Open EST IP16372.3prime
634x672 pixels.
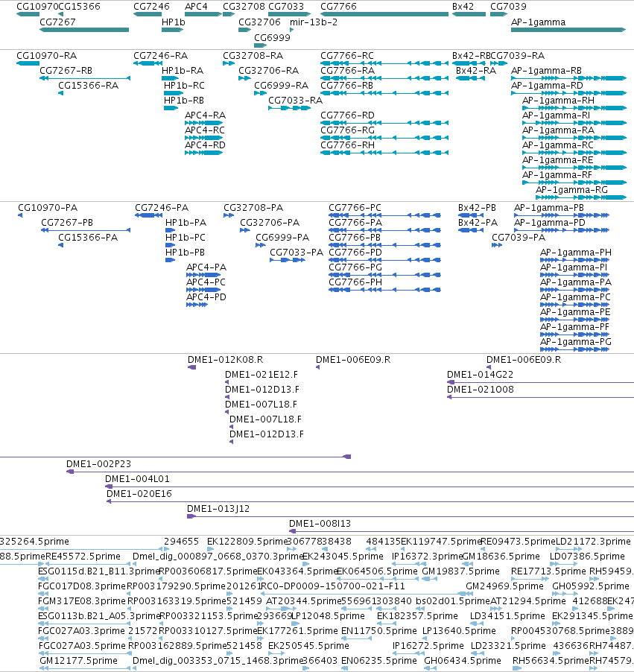point(427,557)
